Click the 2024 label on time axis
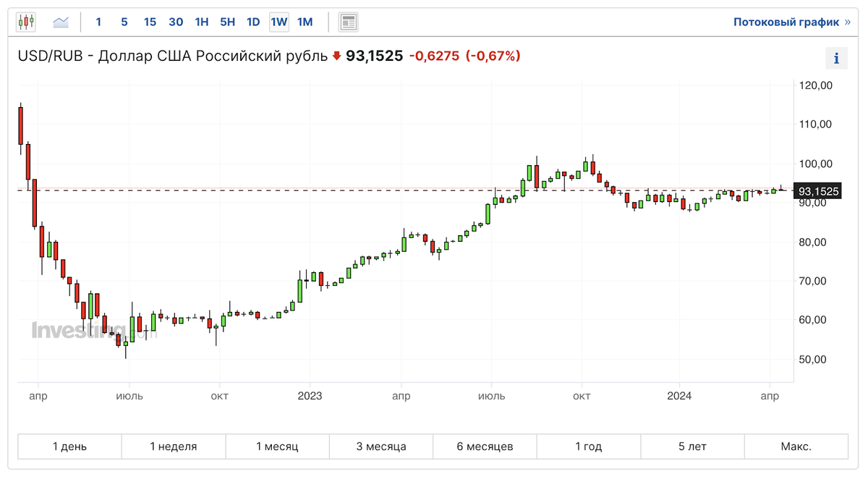Viewport: 868px width, 477px height. [679, 396]
